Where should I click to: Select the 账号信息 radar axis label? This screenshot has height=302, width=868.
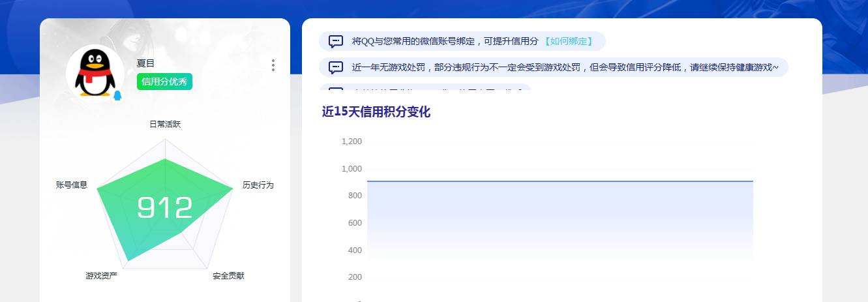(72, 185)
